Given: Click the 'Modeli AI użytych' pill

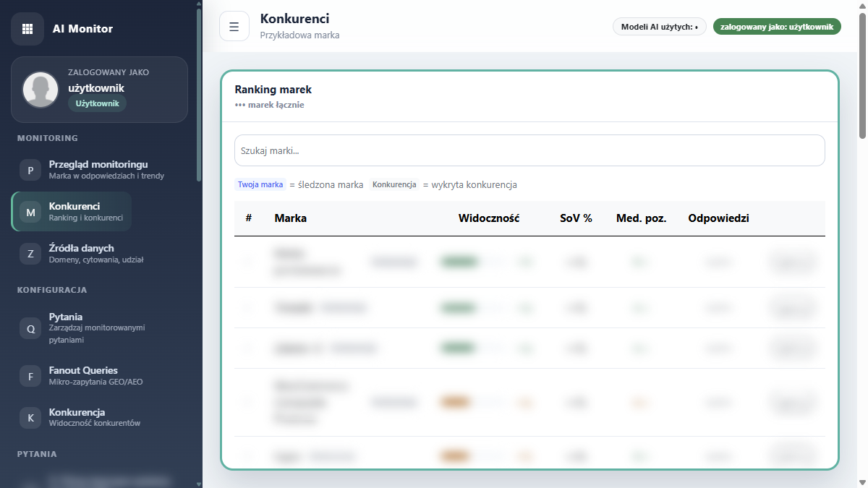Looking at the screenshot, I should coord(660,27).
